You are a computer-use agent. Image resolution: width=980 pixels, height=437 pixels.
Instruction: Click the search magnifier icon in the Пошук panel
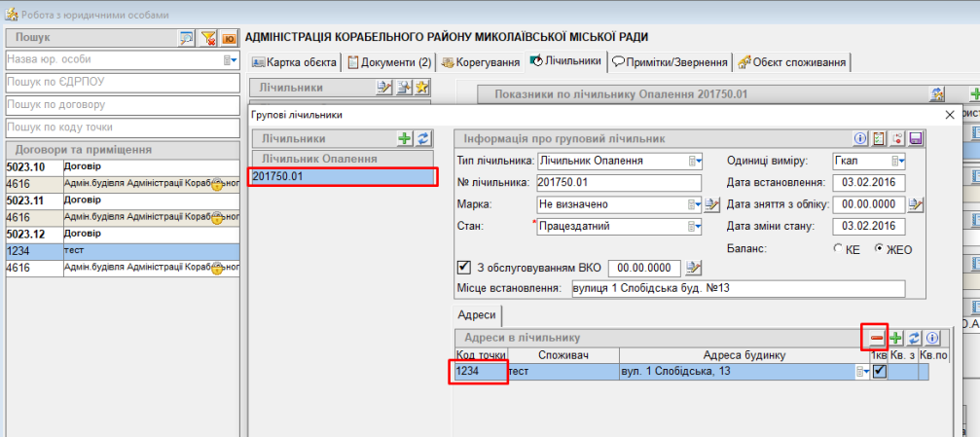(187, 38)
